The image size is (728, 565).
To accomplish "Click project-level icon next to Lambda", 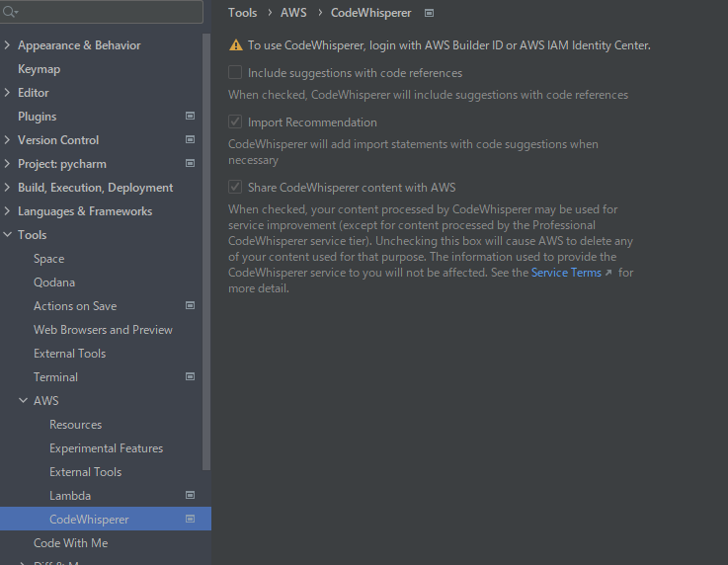I will pyautogui.click(x=190, y=495).
